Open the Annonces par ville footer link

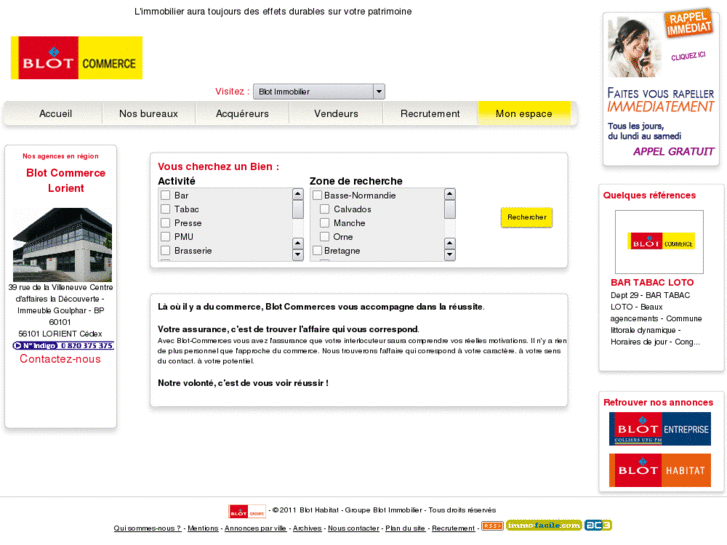point(255,528)
